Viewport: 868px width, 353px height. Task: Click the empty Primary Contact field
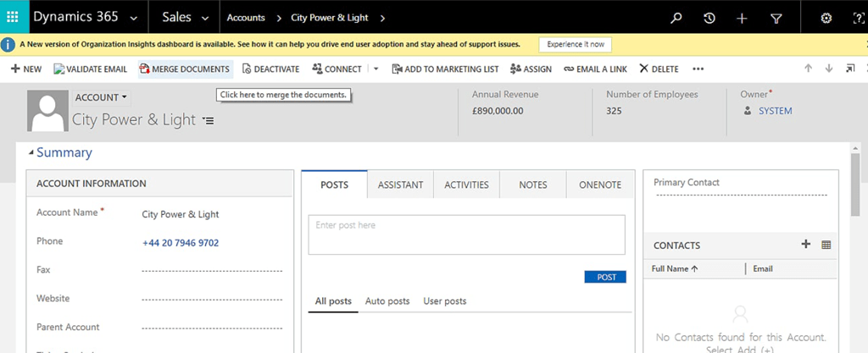click(741, 196)
